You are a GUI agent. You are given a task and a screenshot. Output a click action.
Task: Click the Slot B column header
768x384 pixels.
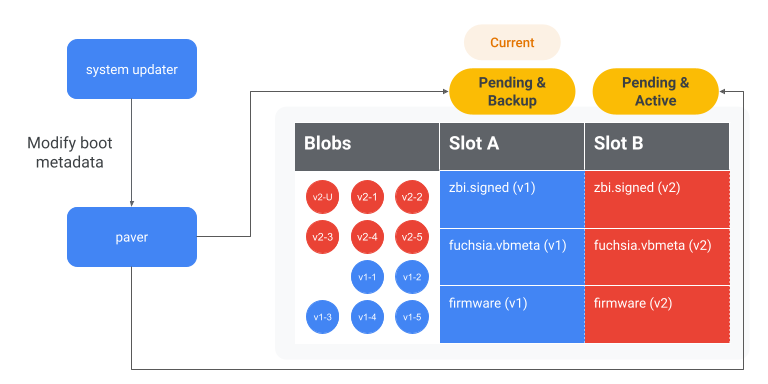(657, 146)
